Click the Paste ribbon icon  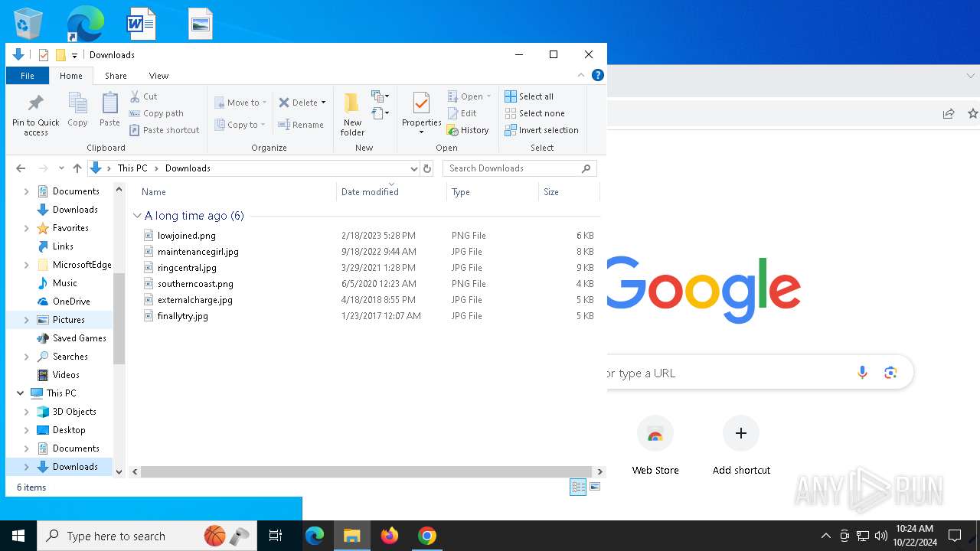[x=109, y=103]
